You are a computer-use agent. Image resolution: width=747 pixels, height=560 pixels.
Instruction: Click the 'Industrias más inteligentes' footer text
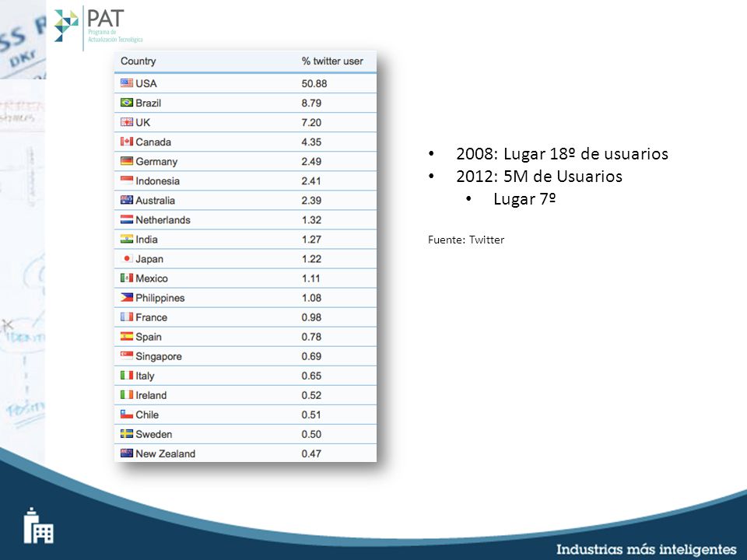pyautogui.click(x=647, y=549)
